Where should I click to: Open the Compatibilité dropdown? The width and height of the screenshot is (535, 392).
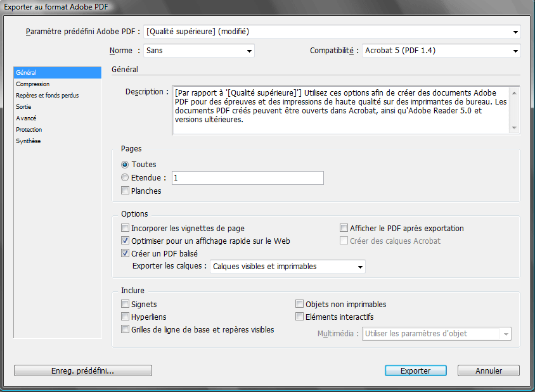tap(441, 51)
